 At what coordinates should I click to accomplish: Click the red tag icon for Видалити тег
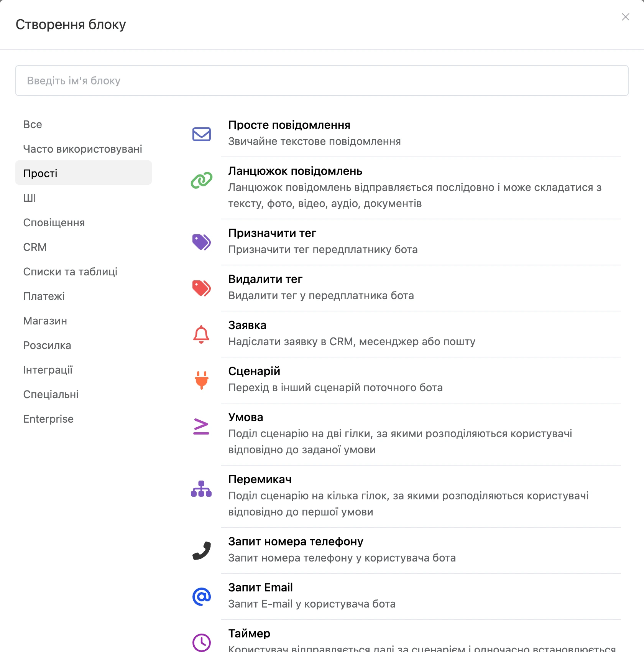point(201,288)
